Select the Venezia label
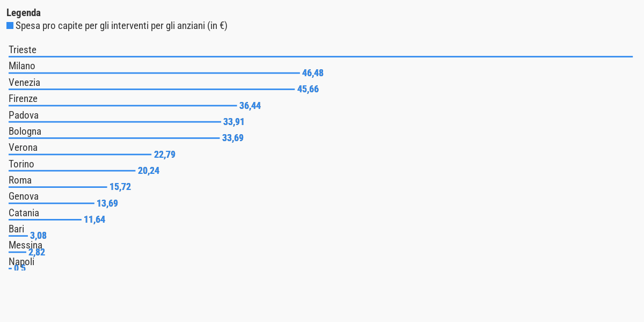The width and height of the screenshot is (644, 322). [x=24, y=83]
